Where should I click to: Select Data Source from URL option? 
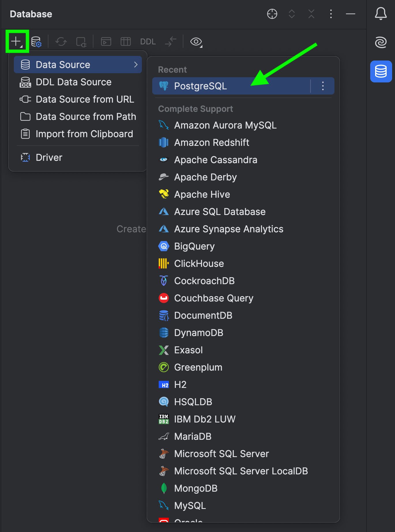[x=85, y=99]
